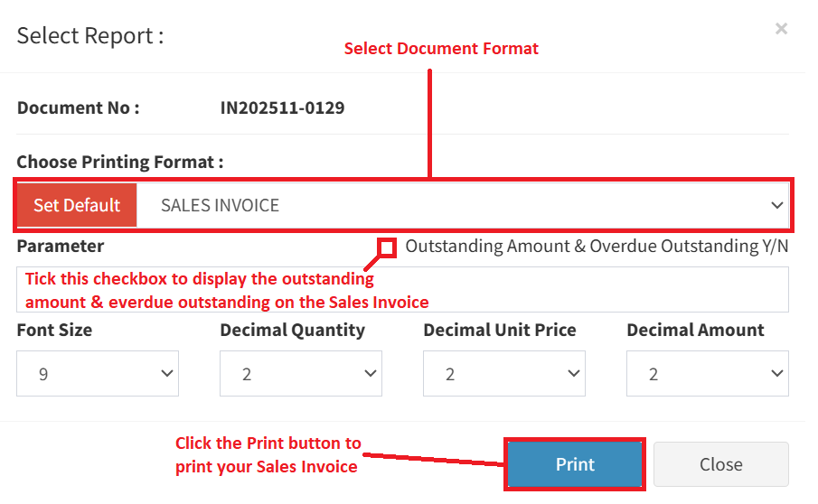Expand the Decimal Unit Price dropdown

tap(504, 374)
